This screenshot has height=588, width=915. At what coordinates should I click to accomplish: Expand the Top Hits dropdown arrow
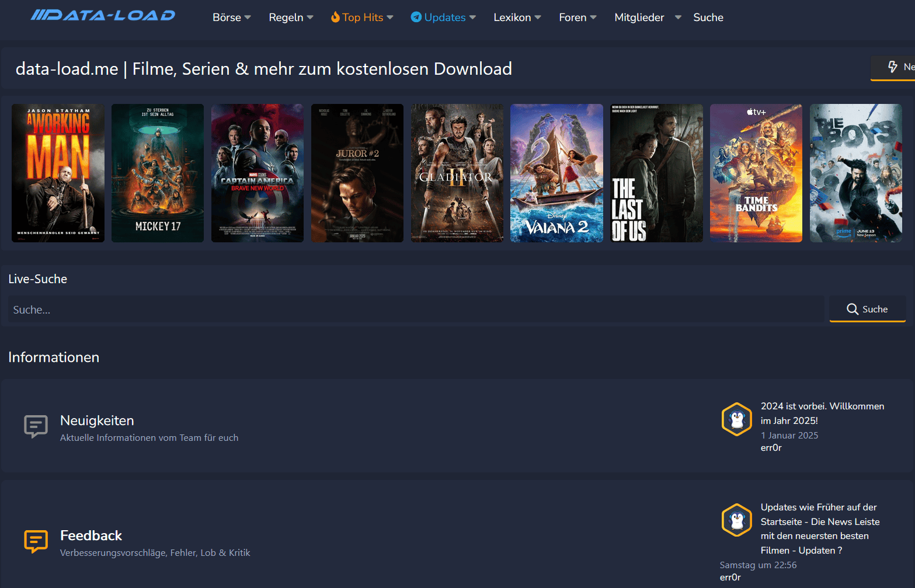390,18
